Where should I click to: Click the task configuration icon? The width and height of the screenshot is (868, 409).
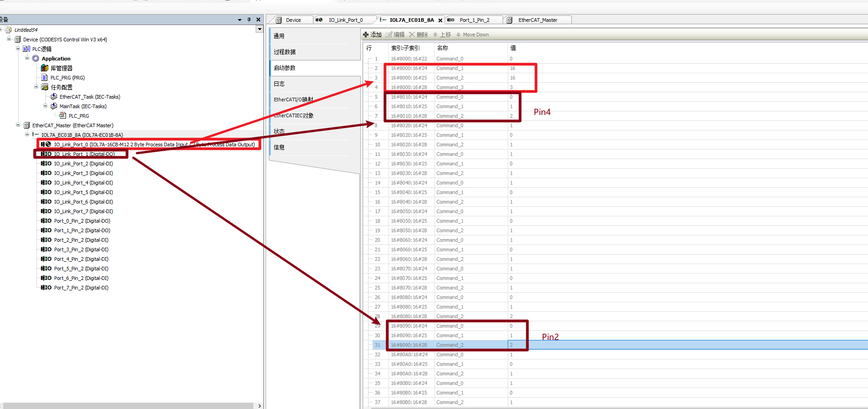(45, 87)
